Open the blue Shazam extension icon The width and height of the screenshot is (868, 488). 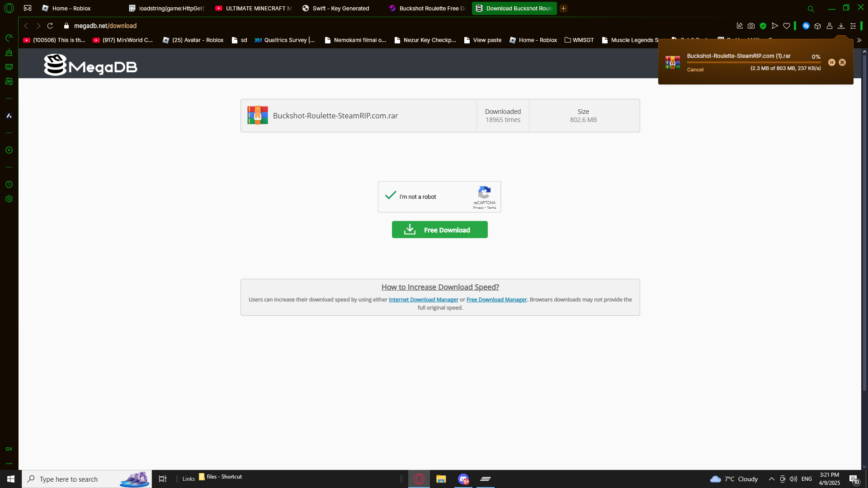pyautogui.click(x=806, y=26)
